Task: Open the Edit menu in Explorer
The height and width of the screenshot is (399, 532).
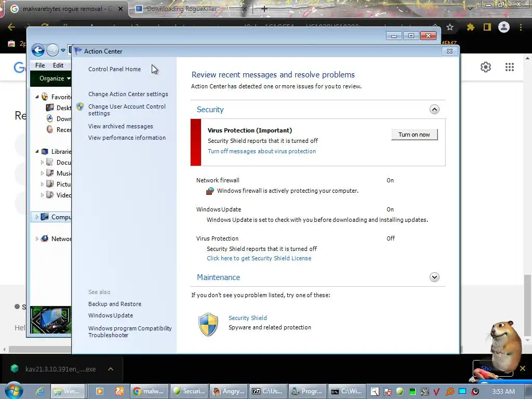Action: coord(58,65)
